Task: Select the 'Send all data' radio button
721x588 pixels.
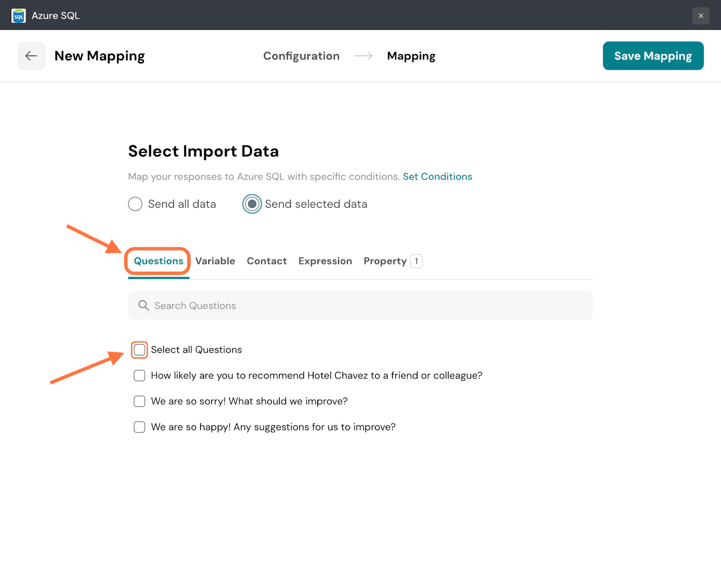Action: pos(135,204)
